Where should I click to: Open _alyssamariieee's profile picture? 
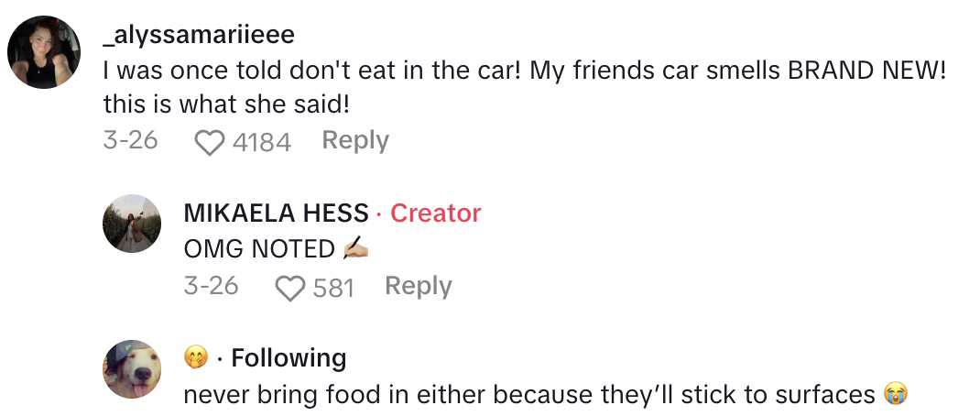(x=45, y=52)
